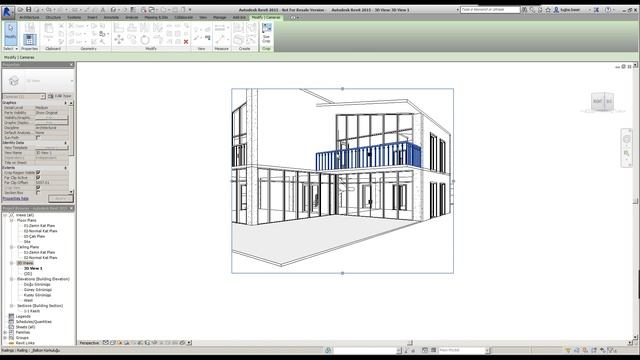Screen dimensions: 640x360
Task: Click the zoom icon on navigation bar
Action: (x=627, y=153)
